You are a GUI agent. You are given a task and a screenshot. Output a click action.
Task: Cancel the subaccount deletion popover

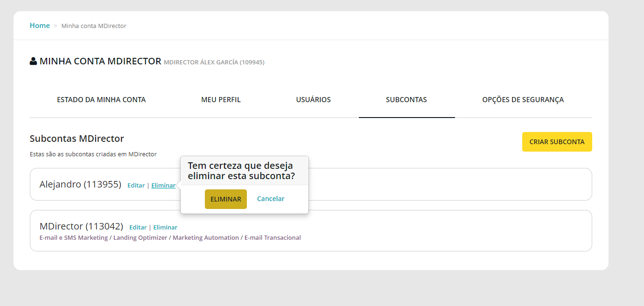[271, 199]
